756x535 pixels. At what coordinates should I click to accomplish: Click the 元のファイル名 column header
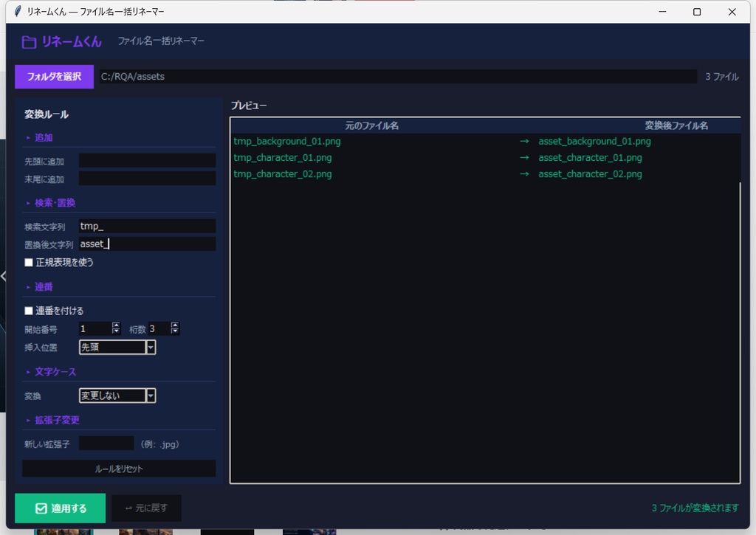click(x=372, y=125)
